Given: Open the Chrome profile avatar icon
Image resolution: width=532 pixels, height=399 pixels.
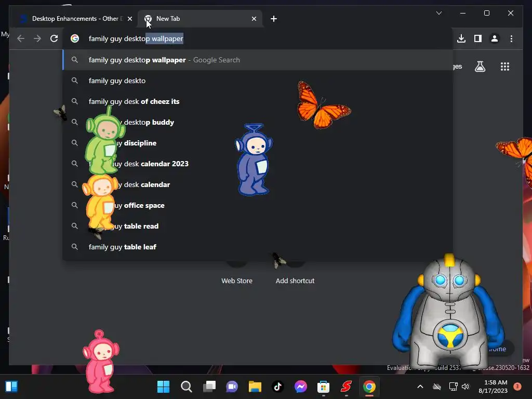Looking at the screenshot, I should coord(495,38).
